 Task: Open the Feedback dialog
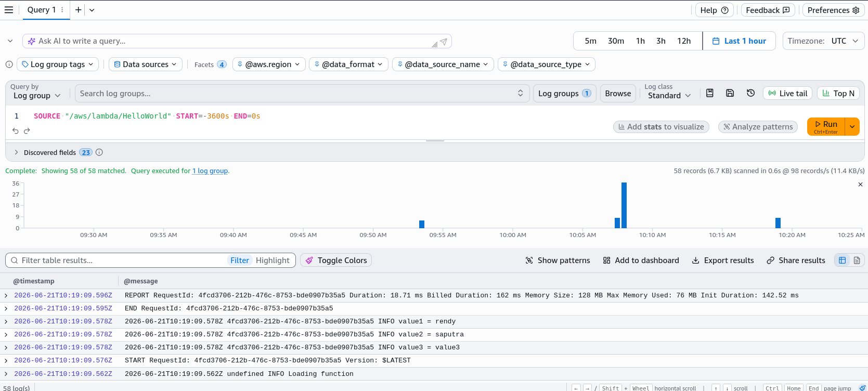point(768,10)
